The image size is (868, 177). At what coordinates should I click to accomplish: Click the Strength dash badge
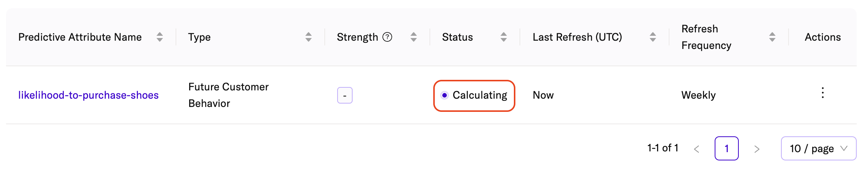pos(345,95)
